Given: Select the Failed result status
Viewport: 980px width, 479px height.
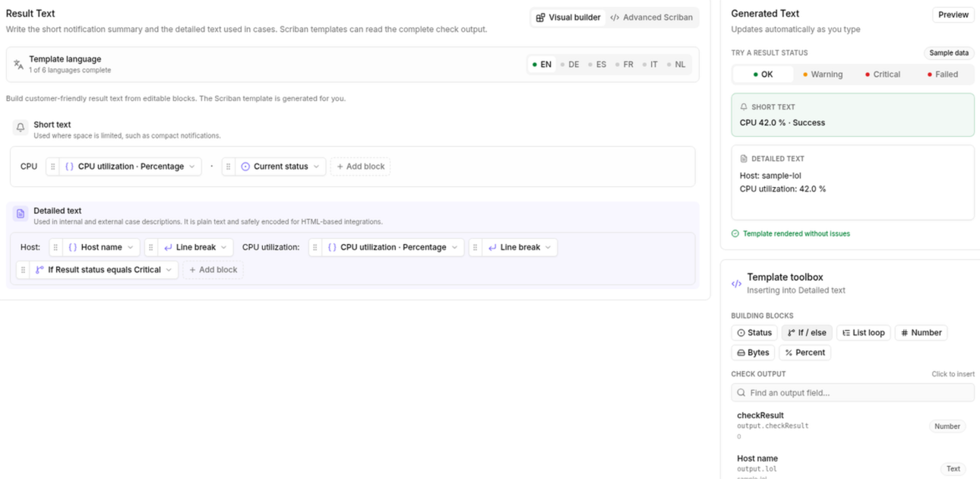Looking at the screenshot, I should tap(943, 75).
